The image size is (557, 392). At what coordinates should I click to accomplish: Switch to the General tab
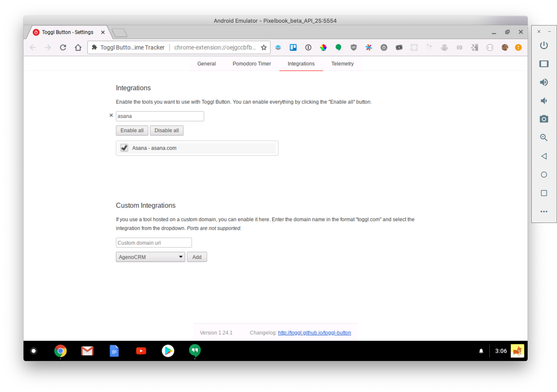(206, 64)
